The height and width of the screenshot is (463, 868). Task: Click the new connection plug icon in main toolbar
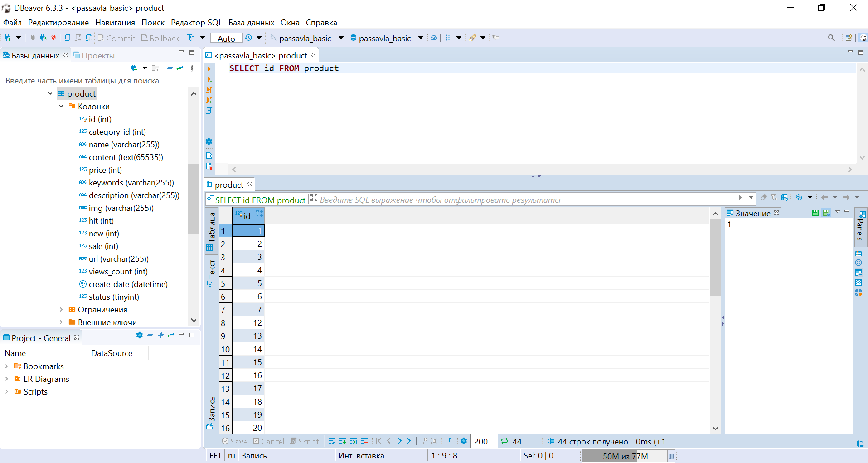coord(8,38)
